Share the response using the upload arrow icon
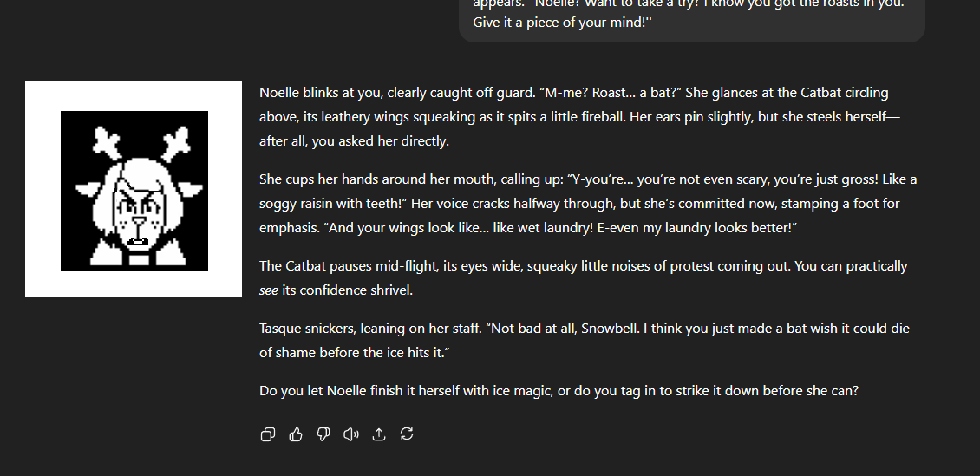 point(379,434)
